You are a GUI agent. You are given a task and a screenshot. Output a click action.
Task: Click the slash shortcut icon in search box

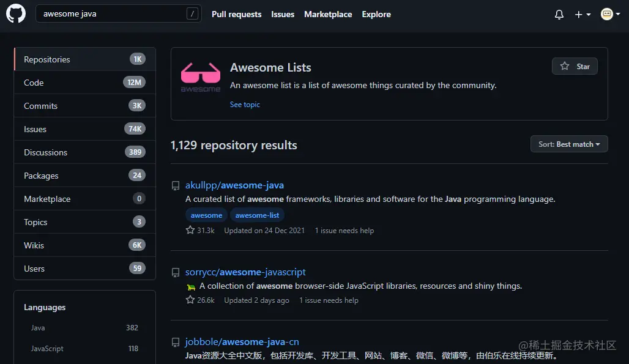pos(193,13)
